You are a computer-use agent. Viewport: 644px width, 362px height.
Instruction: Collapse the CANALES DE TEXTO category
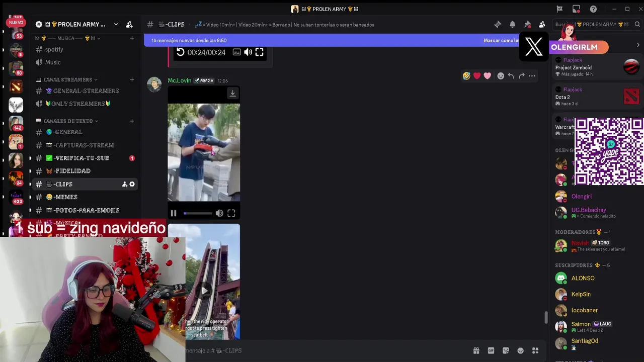(67, 121)
